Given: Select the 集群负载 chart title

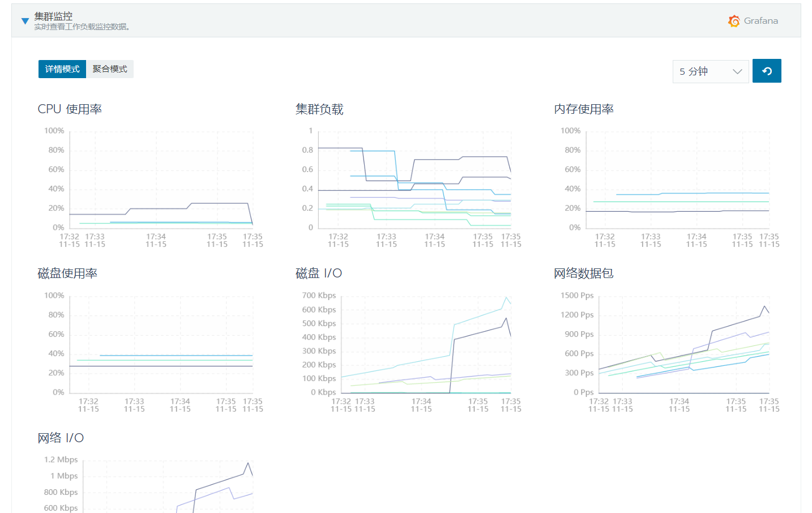Looking at the screenshot, I should (x=319, y=109).
